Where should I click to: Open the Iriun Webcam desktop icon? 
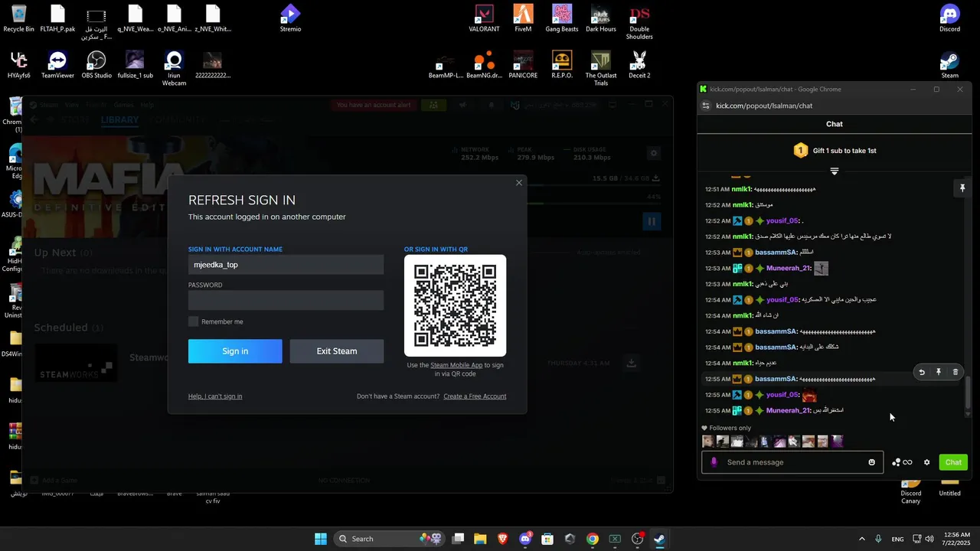pyautogui.click(x=174, y=68)
